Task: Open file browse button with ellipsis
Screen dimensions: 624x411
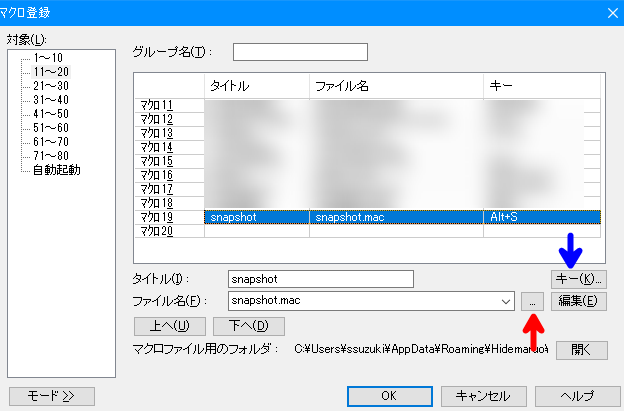Action: (x=532, y=301)
